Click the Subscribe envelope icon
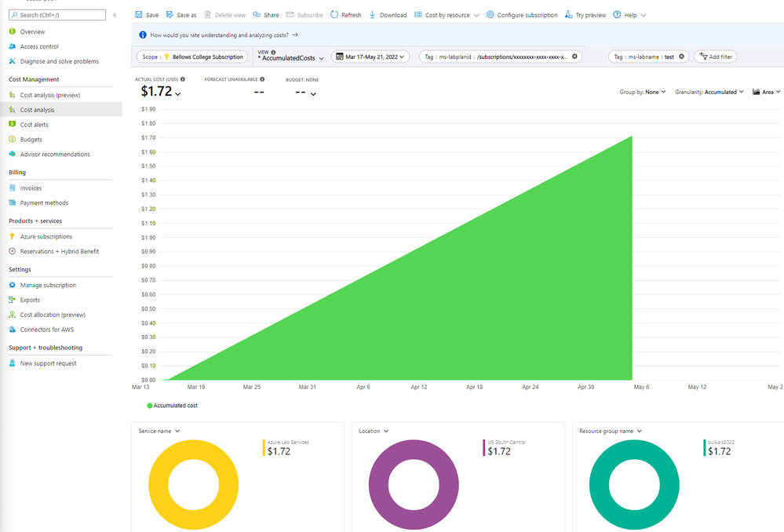784x532 pixels. tap(290, 15)
